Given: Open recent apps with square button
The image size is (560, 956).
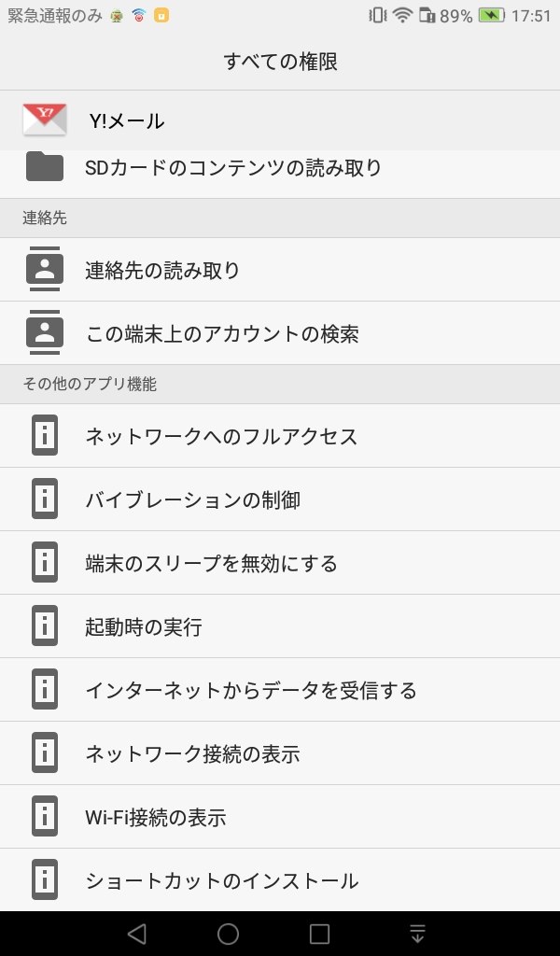Looking at the screenshot, I should coord(319,934).
